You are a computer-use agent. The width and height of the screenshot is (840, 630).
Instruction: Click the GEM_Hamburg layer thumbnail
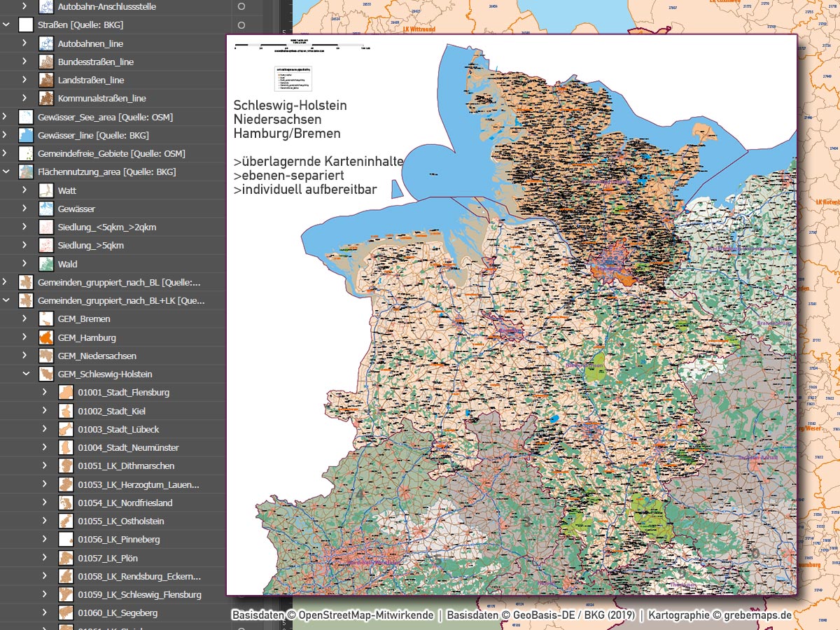tap(45, 337)
